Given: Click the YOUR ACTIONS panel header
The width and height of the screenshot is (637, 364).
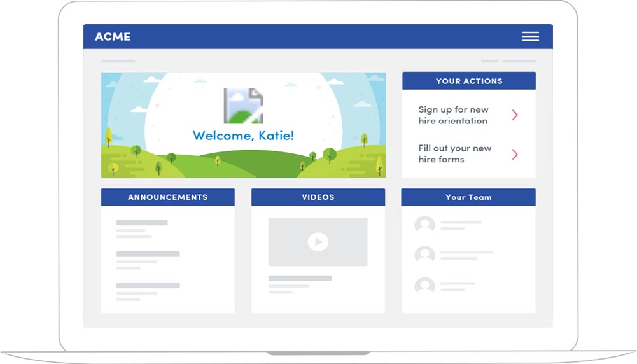Looking at the screenshot, I should 469,81.
